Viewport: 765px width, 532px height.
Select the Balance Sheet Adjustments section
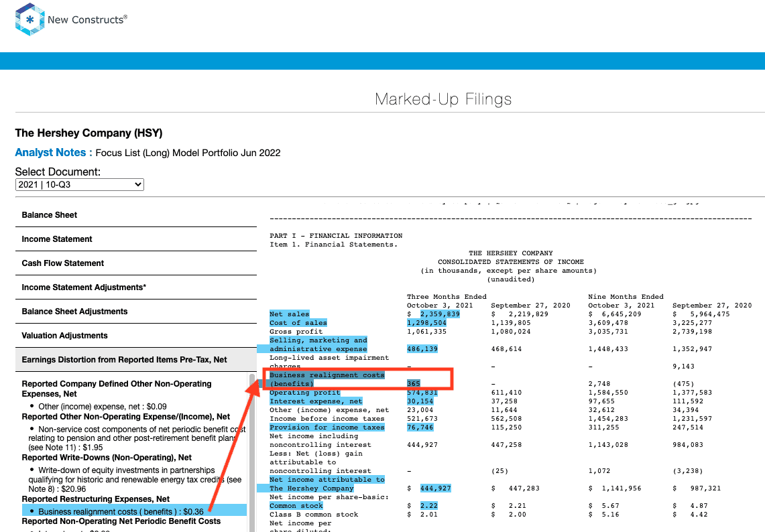(x=136, y=312)
